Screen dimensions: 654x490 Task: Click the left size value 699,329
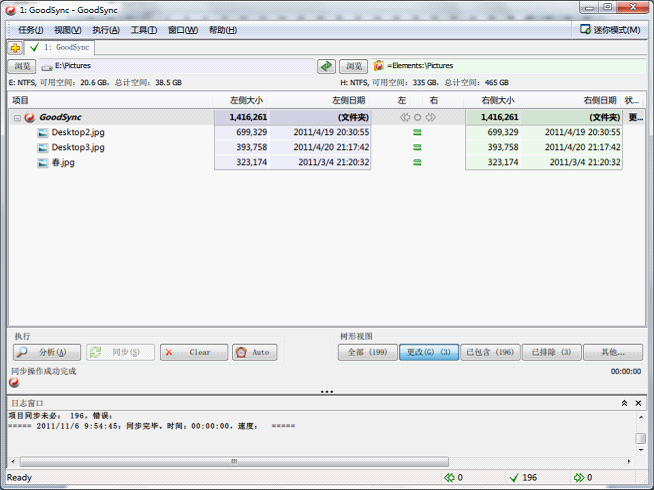click(252, 133)
